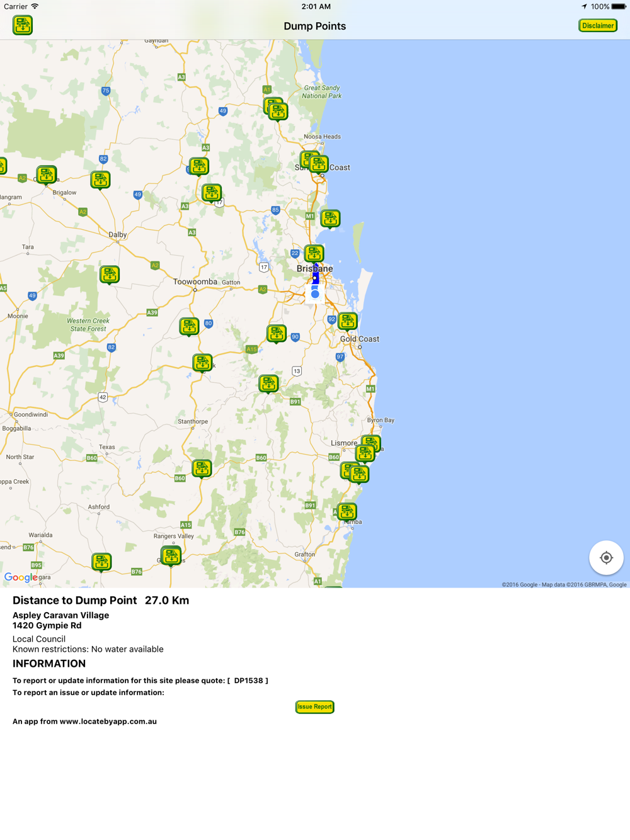
Task: Select dump marker beside route 90 badge
Action: [x=276, y=333]
